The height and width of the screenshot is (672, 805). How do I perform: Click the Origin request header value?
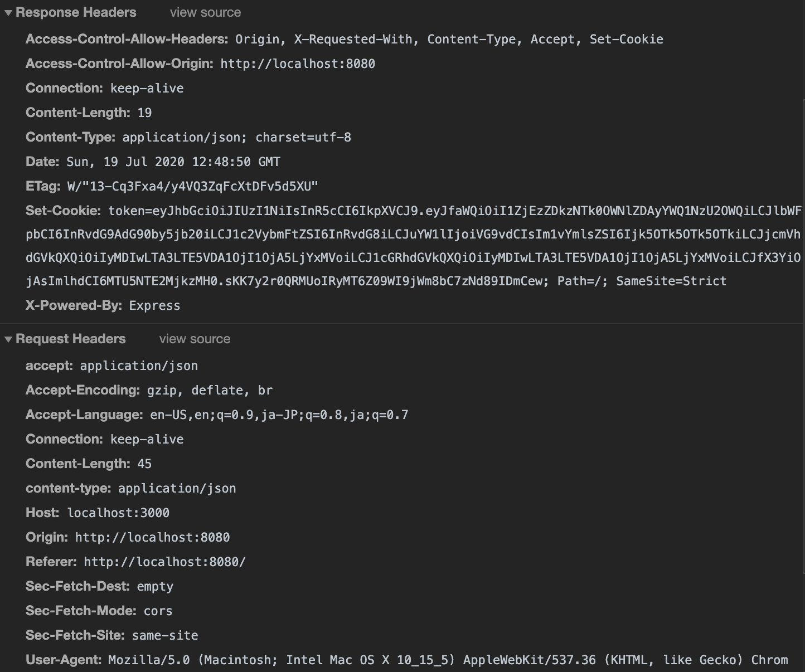152,537
